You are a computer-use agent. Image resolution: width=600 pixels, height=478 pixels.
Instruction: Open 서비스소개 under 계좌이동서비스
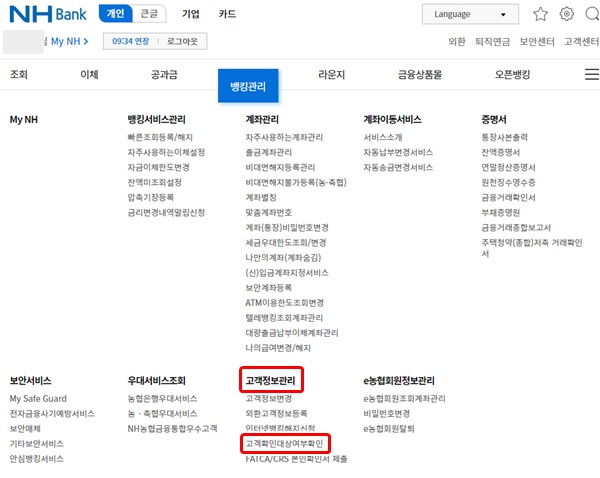[x=383, y=137]
